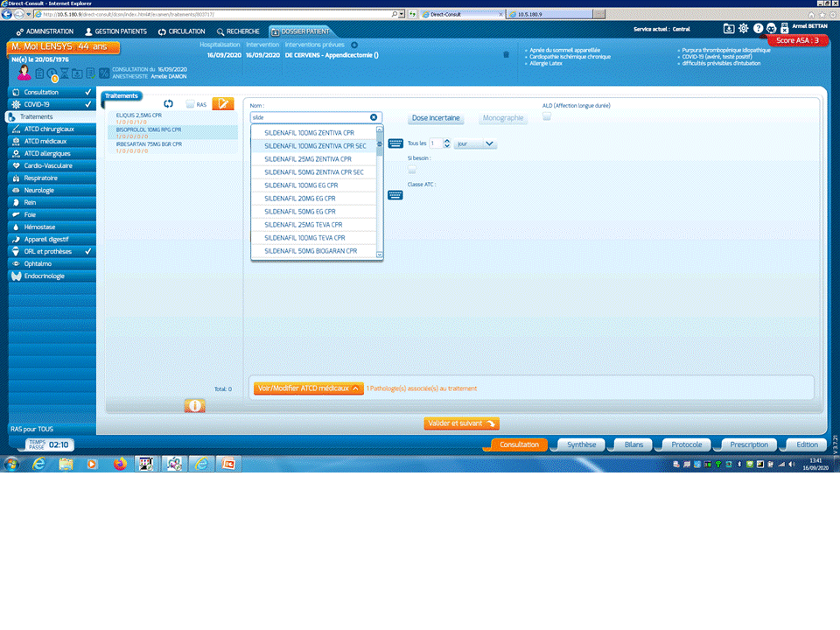840x630 pixels.
Task: Click the suggestion list scrollbar thumb
Action: [380, 144]
